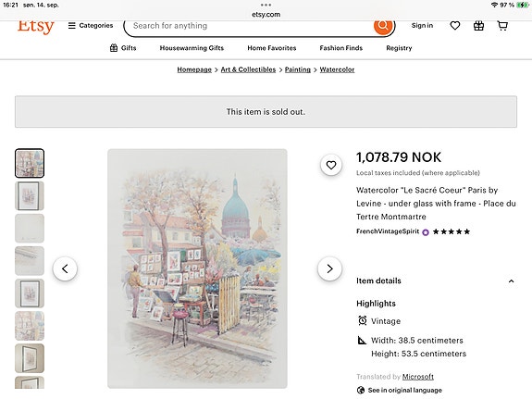Follow the Watercolor breadcrumb link
This screenshot has height=399, width=532.
coord(337,69)
